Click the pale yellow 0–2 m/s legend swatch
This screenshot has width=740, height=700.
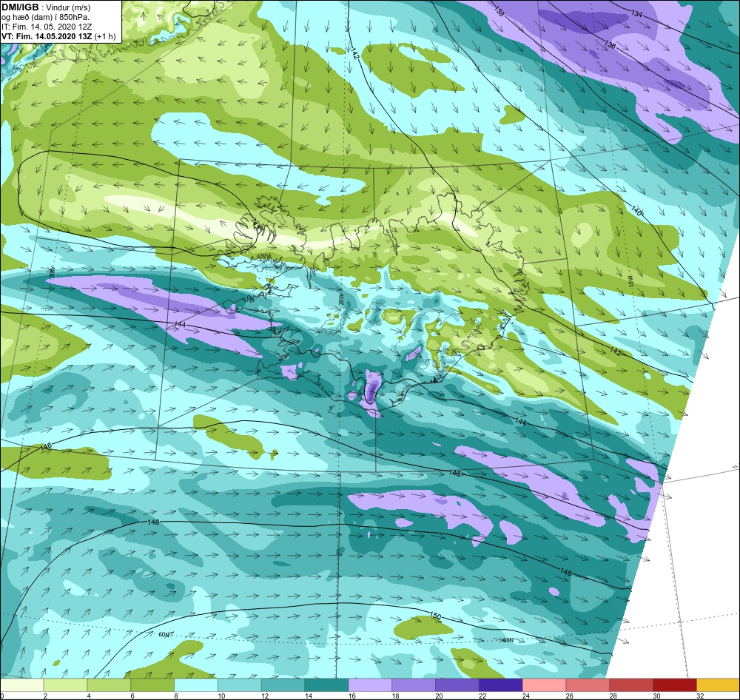pyautogui.click(x=21, y=685)
